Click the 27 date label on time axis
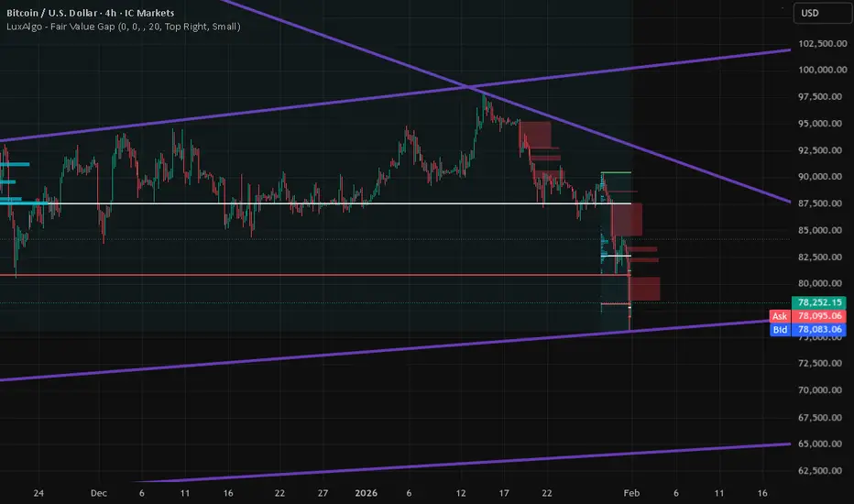The image size is (854, 504). pyautogui.click(x=323, y=493)
